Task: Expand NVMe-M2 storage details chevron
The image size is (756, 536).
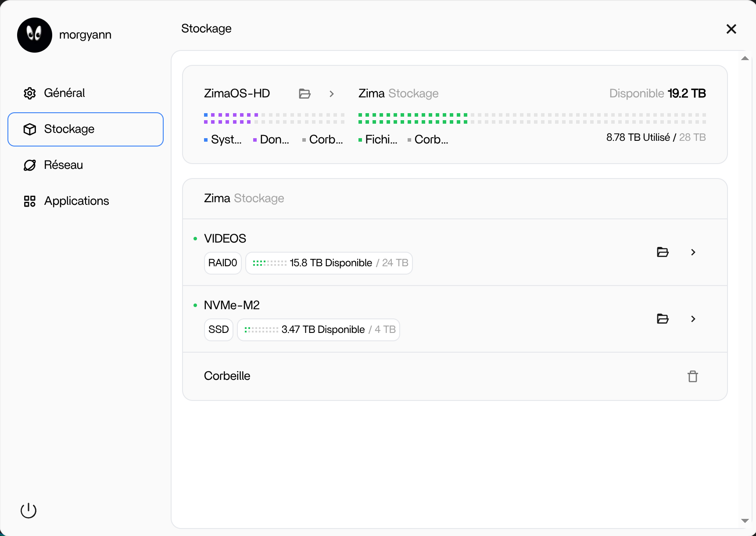Action: pyautogui.click(x=693, y=319)
